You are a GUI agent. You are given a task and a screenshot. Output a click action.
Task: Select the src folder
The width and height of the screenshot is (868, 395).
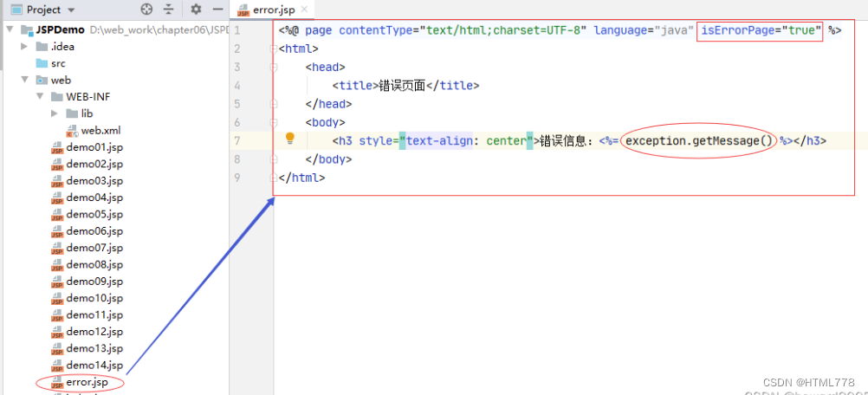click(x=58, y=63)
